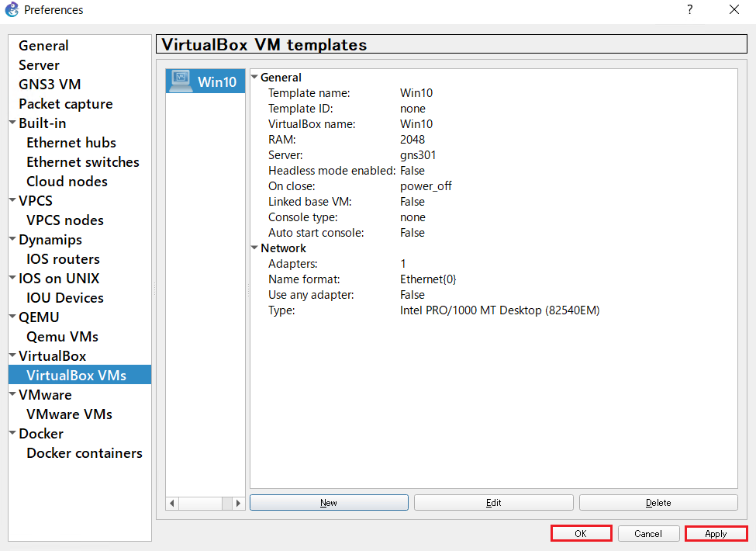Collapse the General details group
Screen dimensions: 756x551
[254, 77]
